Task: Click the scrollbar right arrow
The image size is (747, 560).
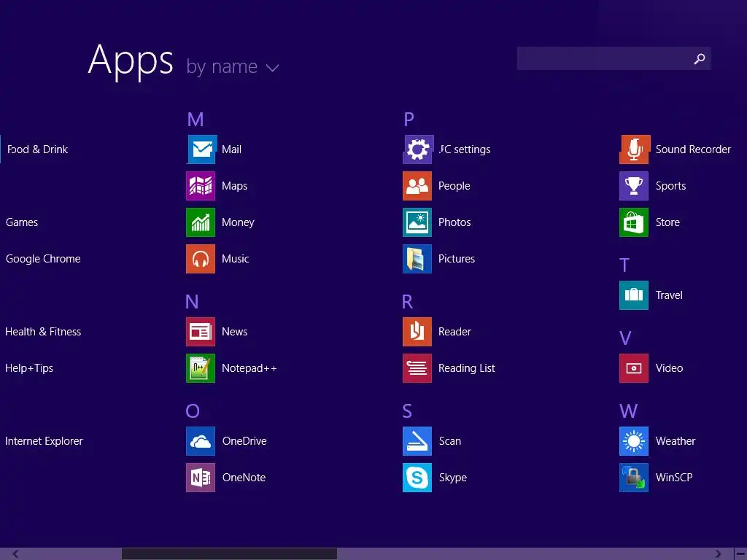Action: [x=718, y=554]
